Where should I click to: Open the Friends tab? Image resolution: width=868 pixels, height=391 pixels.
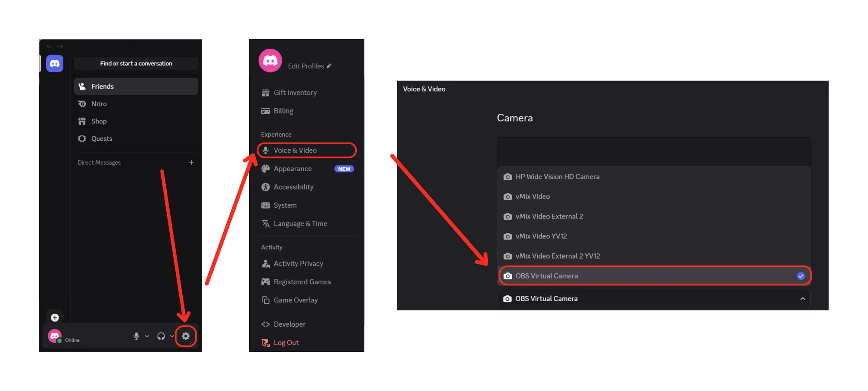[x=136, y=86]
